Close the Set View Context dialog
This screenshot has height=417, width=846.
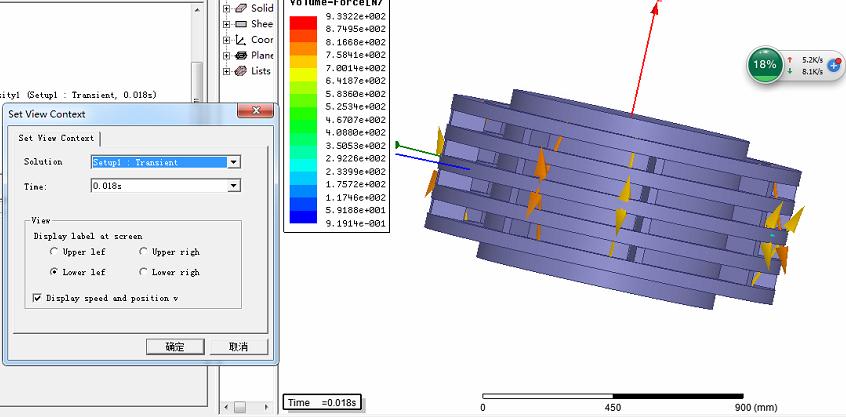coord(256,111)
